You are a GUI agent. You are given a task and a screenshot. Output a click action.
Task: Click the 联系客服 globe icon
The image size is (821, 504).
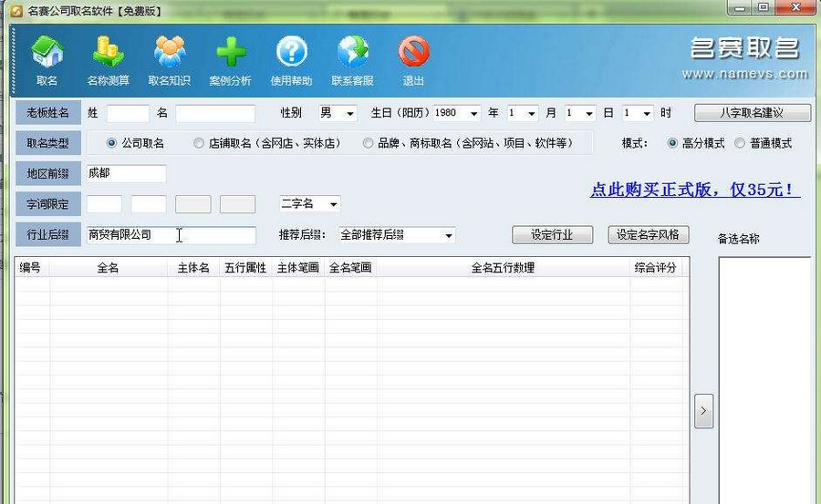(x=352, y=53)
